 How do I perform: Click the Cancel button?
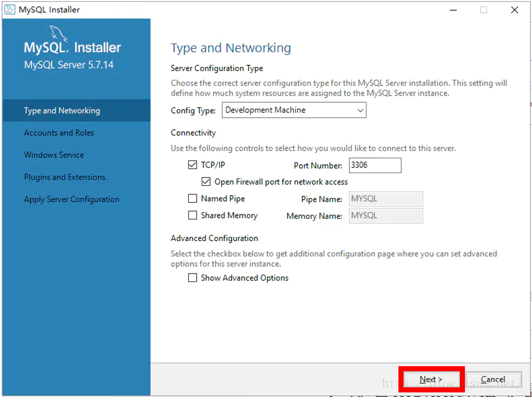pos(493,378)
